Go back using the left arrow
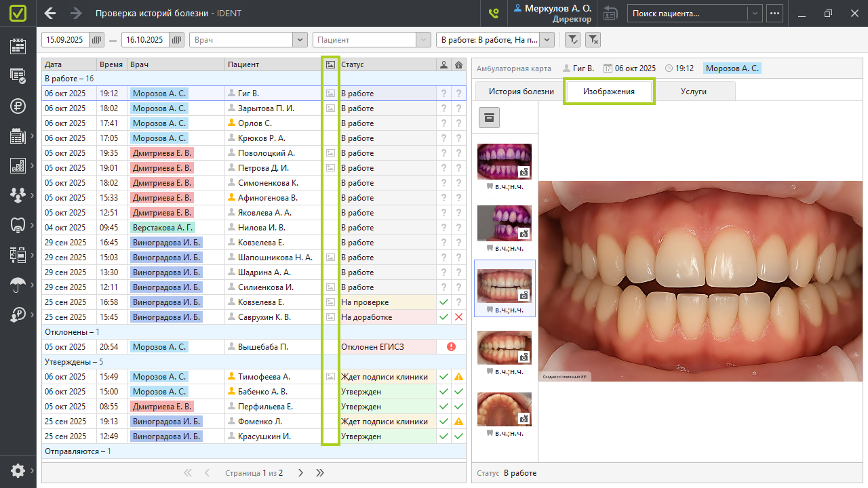Image resolution: width=868 pixels, height=488 pixels. 50,14
